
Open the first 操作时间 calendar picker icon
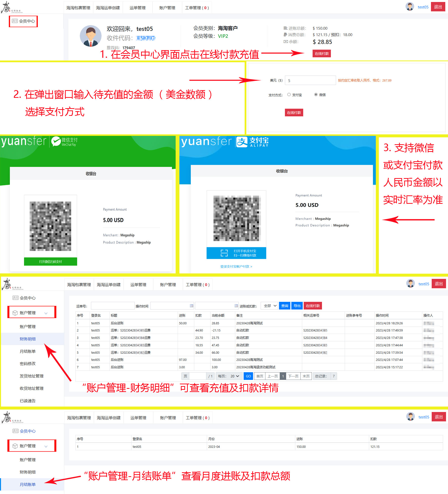tap(192, 306)
